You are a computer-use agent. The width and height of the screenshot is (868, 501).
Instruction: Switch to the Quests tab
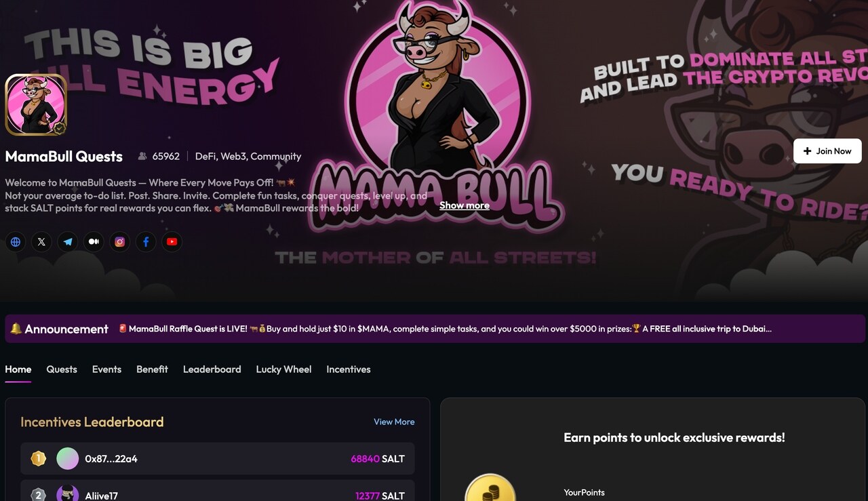pos(62,369)
